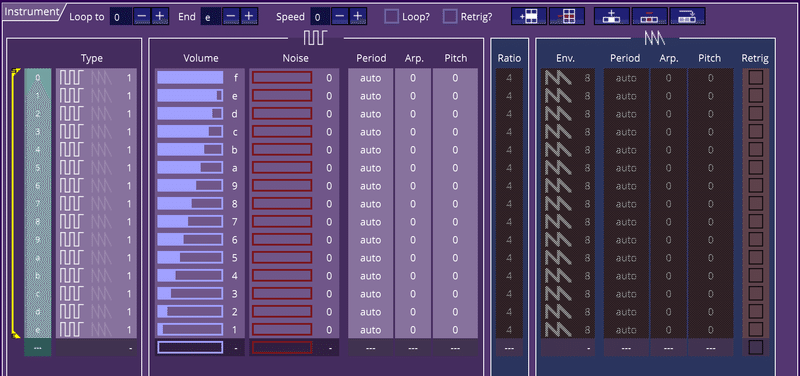Click row index a in the left column
The width and height of the screenshot is (800, 376).
38,258
